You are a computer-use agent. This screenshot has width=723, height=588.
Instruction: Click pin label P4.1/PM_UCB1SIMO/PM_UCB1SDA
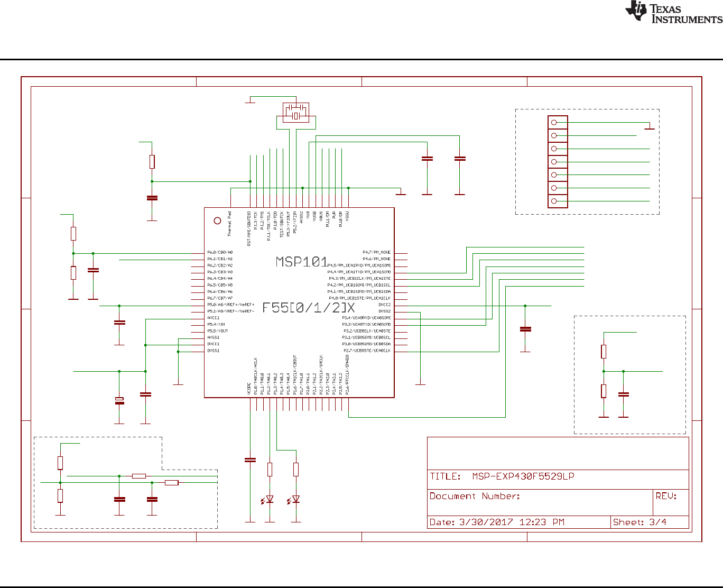(359, 292)
